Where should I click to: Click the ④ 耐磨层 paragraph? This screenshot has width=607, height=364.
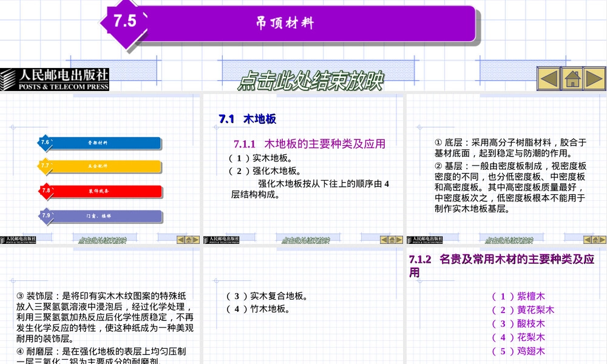(x=101, y=355)
